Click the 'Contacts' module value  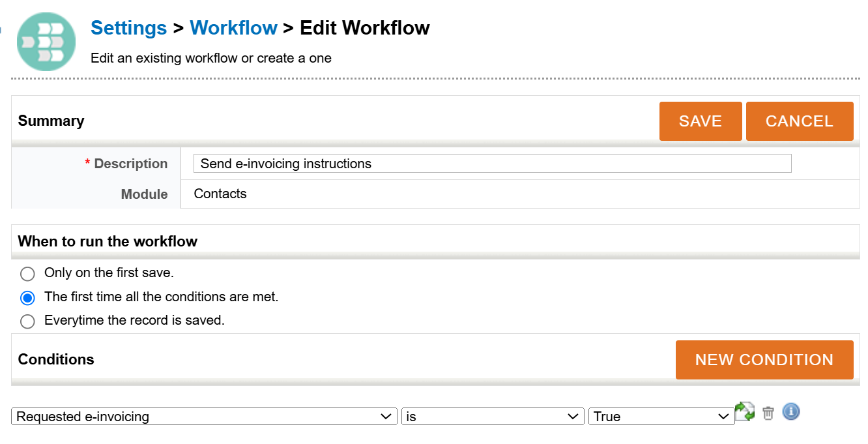click(x=220, y=194)
